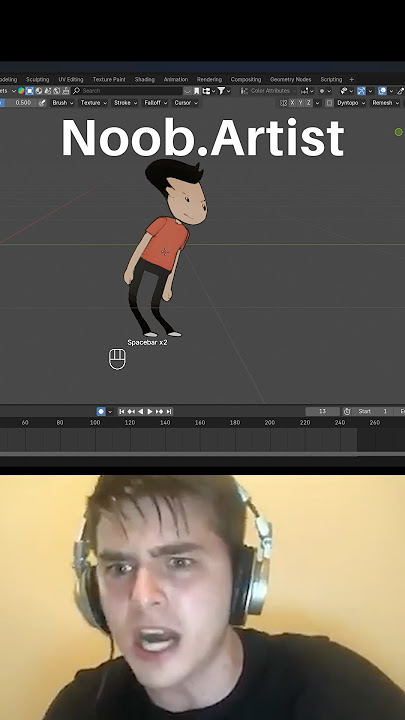Expand the gizmo options dropdown arrow

click(370, 91)
